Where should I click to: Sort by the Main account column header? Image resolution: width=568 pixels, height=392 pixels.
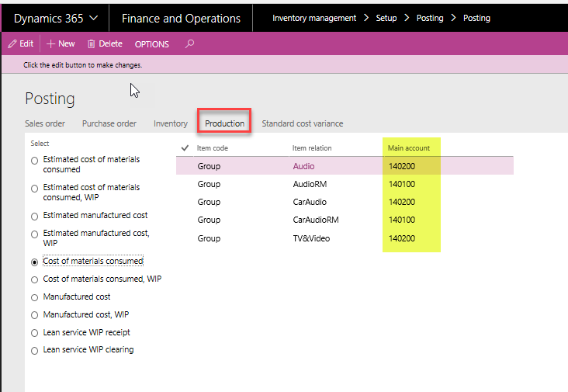408,147
